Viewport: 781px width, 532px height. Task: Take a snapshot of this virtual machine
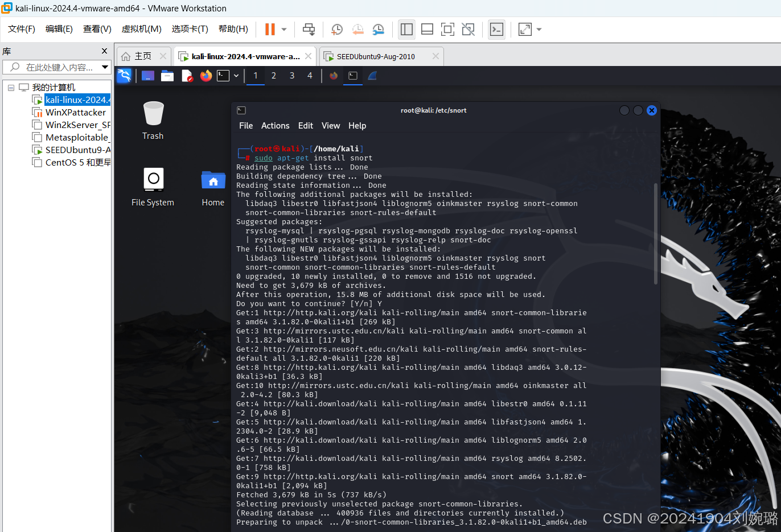coord(337,29)
